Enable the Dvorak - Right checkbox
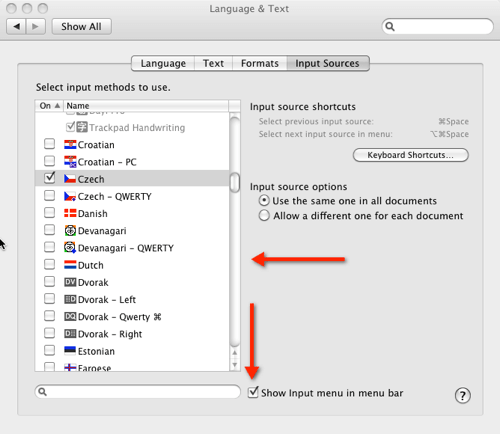This screenshot has width=500, height=434. pos(50,333)
